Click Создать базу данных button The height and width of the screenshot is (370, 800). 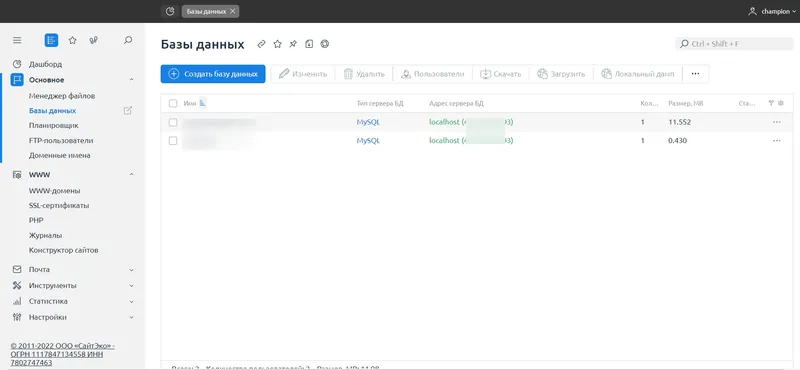[213, 74]
